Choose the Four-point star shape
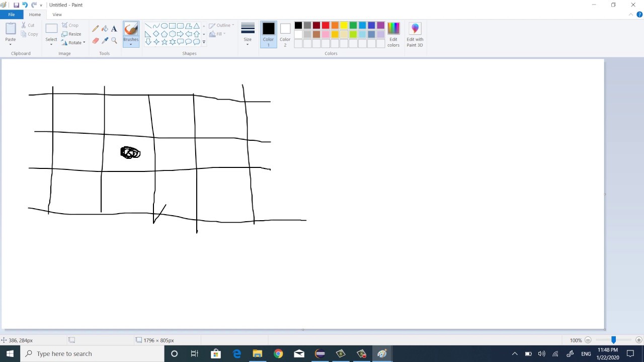Image resolution: width=644 pixels, height=362 pixels. pyautogui.click(x=156, y=42)
